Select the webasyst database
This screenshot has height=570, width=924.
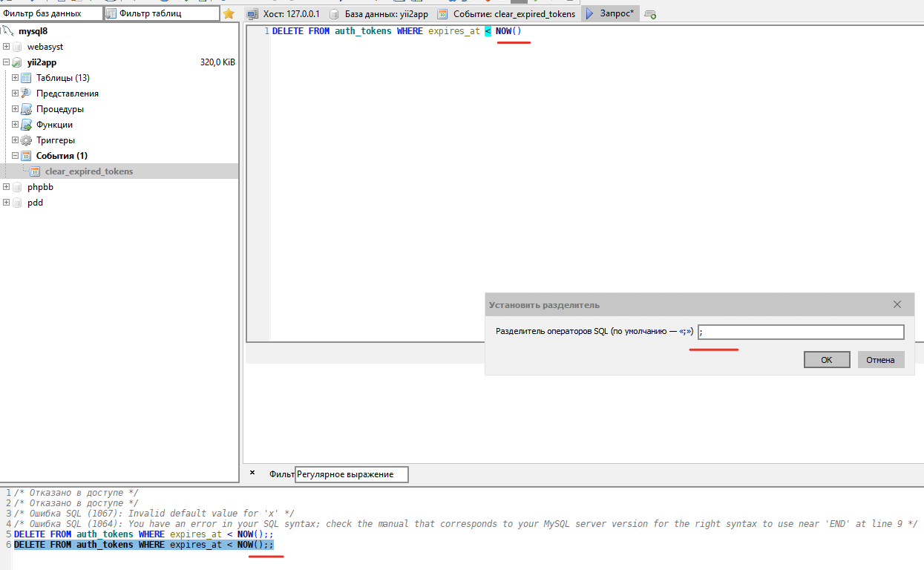coord(45,47)
